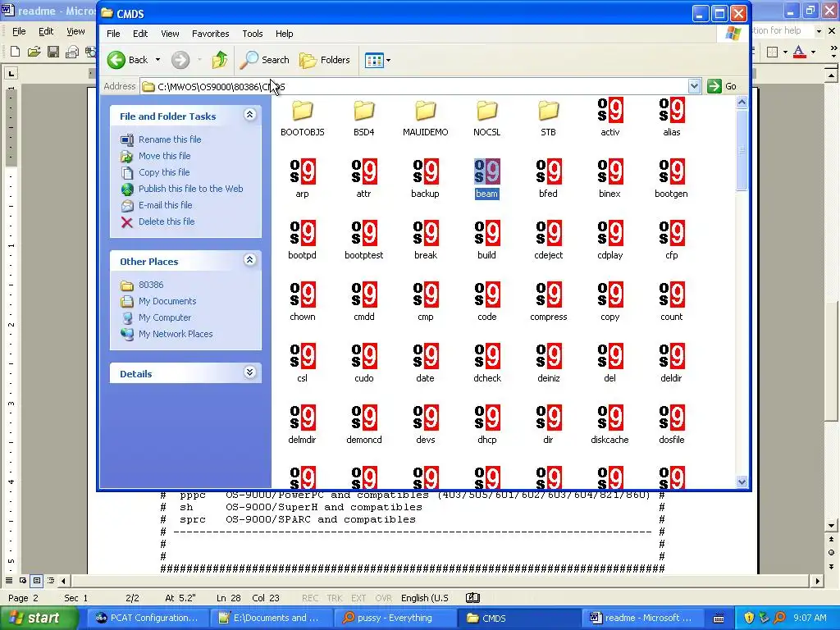Select the binex file icon

point(609,171)
